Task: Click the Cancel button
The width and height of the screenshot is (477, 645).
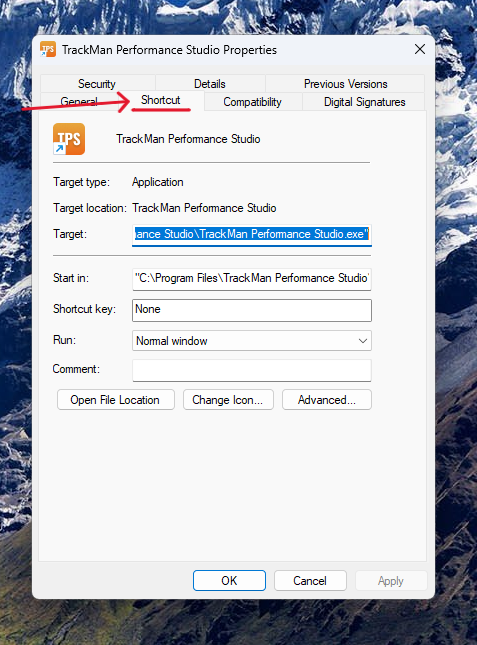Action: (310, 580)
